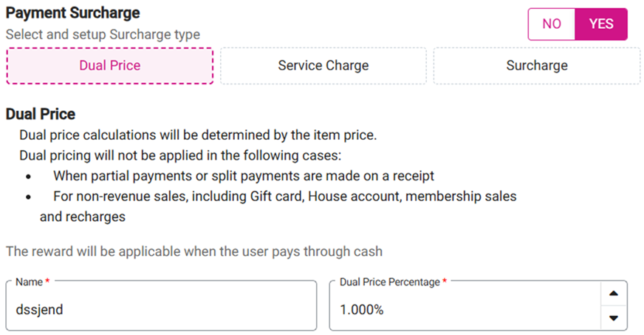Click the 'Select and setup Surcharge type' subtitle
Viewport: 644px width, 335px height.
(x=103, y=35)
